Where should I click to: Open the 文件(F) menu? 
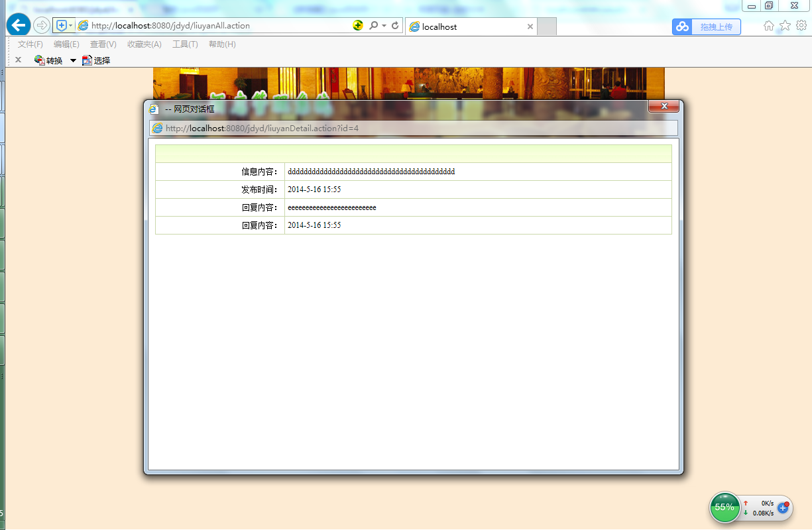[x=30, y=44]
